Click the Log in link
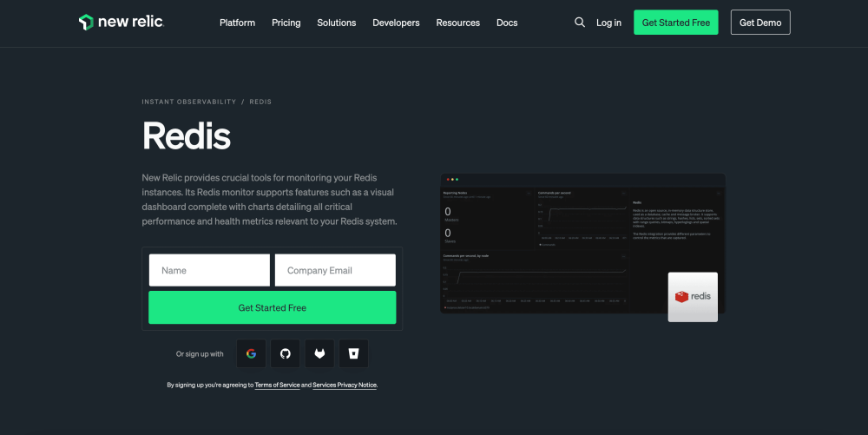 (608, 23)
